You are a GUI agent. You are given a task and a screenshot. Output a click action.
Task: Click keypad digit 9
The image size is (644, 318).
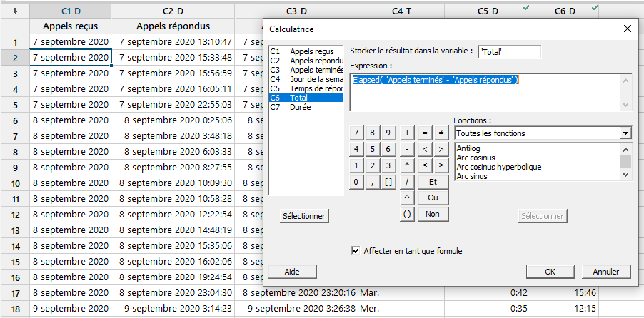tap(388, 133)
